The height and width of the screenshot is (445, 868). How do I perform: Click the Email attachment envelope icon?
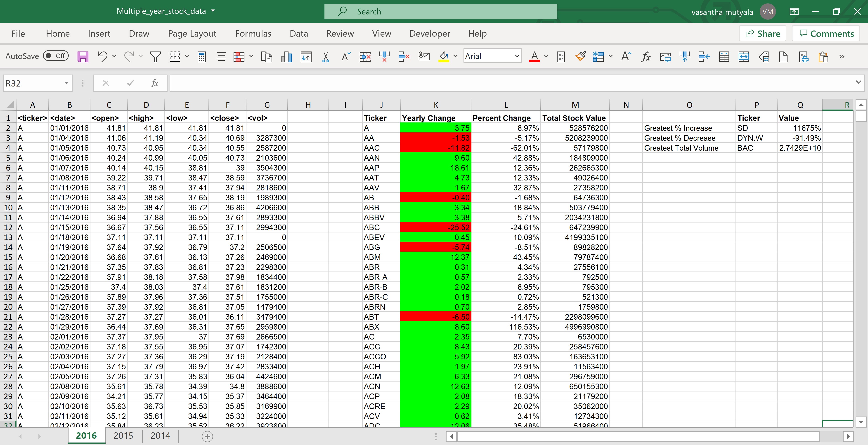point(424,56)
